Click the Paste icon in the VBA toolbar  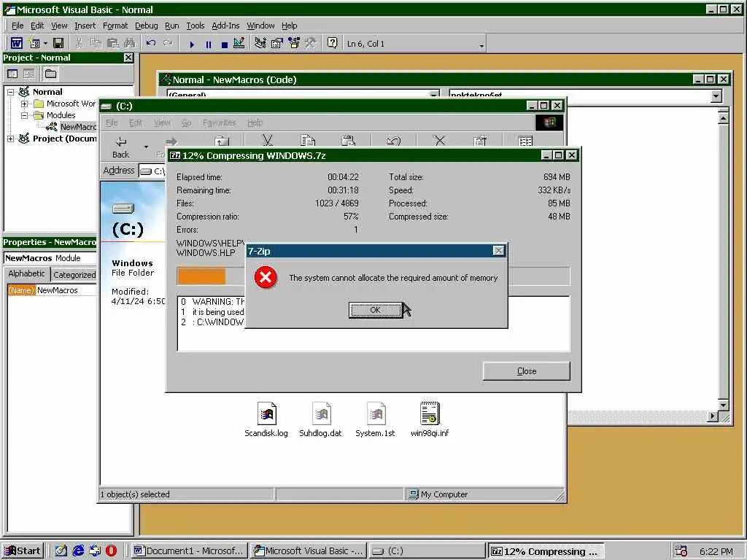112,43
